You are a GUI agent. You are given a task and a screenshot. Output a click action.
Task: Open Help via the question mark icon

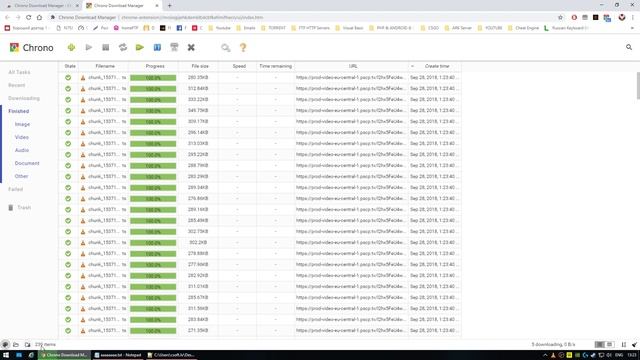pos(243,47)
